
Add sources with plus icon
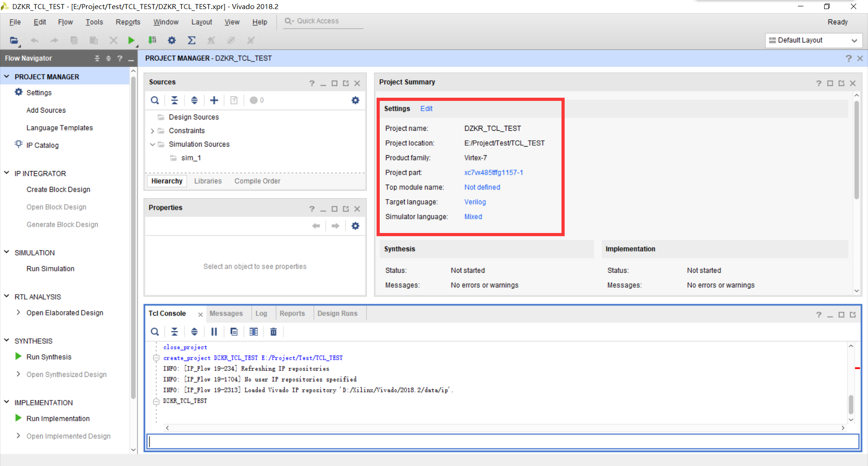(x=214, y=100)
